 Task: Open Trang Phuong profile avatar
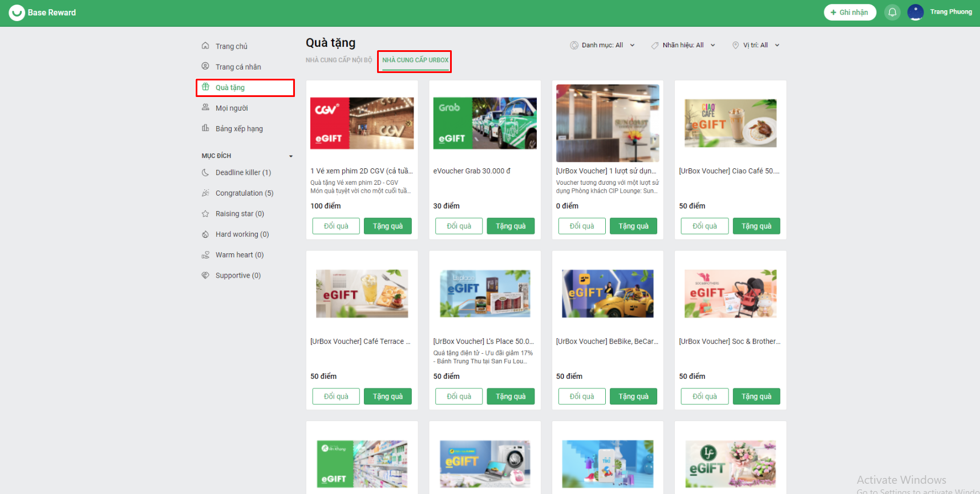tap(916, 12)
